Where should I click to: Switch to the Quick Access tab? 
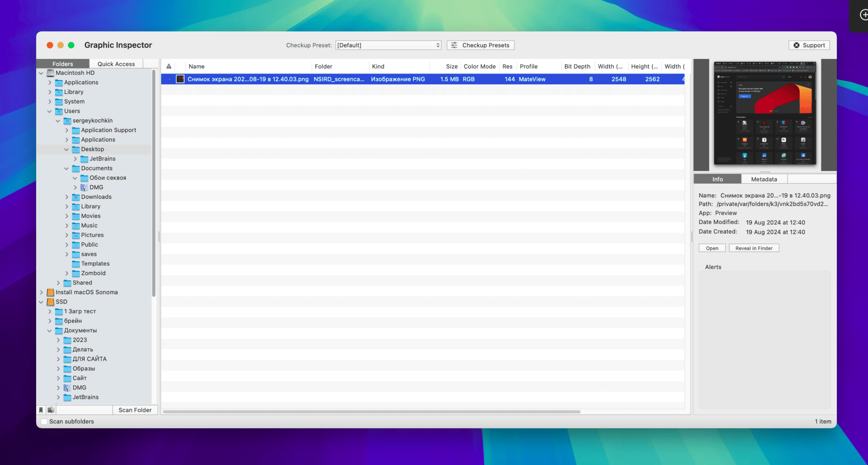[116, 64]
